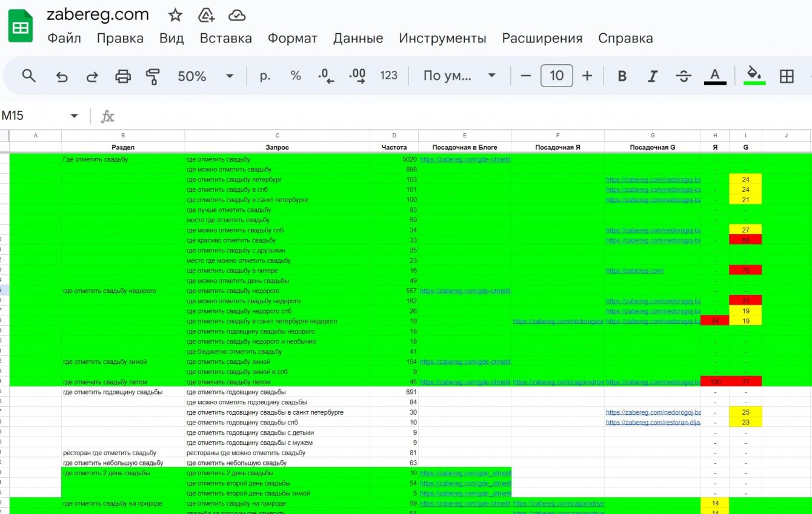The image size is (812, 514).
Task: Open the search menus magnifier tool
Action: [x=28, y=76]
